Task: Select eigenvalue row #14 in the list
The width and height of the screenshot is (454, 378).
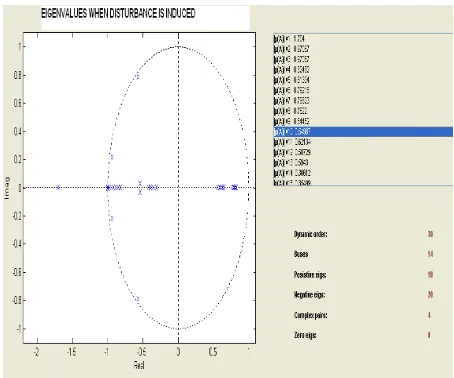Action: [363, 173]
